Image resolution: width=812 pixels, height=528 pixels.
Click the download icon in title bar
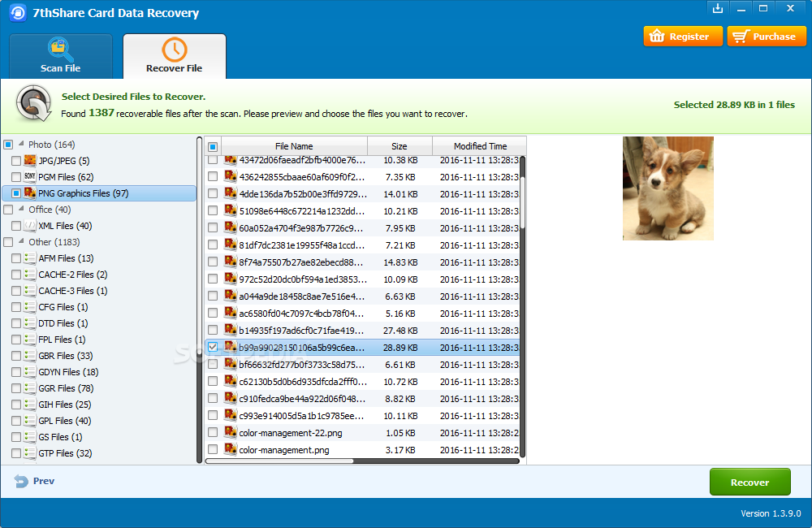718,8
